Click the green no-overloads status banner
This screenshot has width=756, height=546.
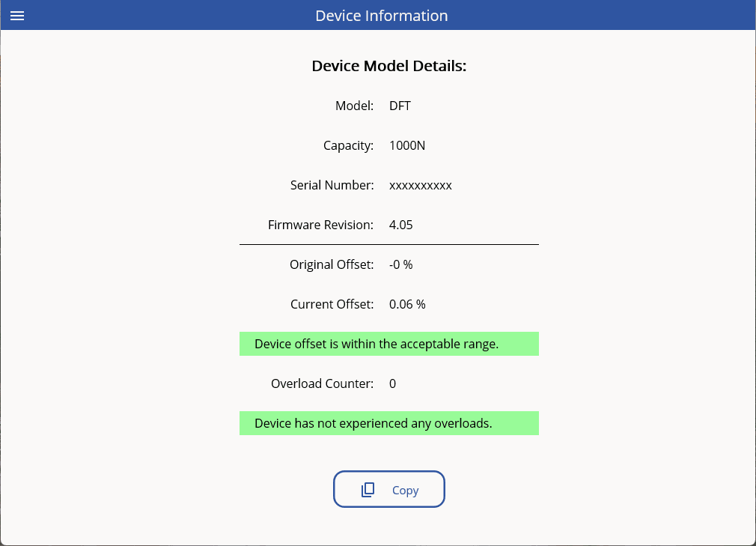point(388,423)
